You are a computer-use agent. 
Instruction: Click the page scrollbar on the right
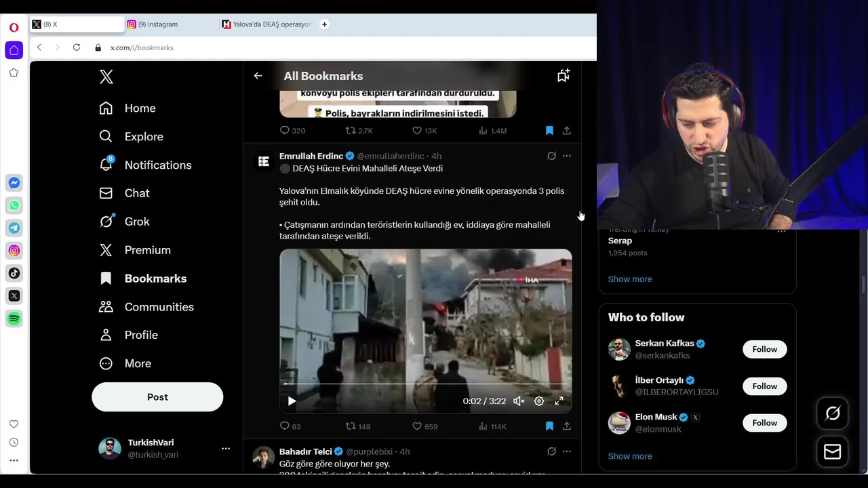(864, 285)
